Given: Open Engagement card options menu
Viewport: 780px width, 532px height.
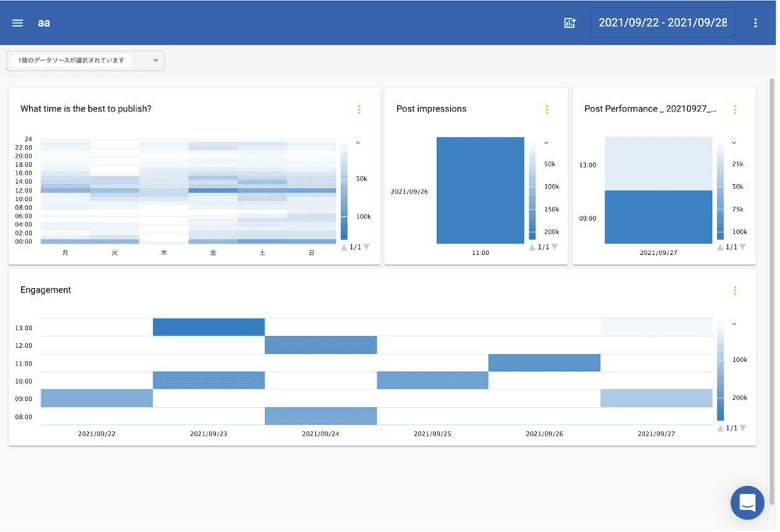Looking at the screenshot, I should [735, 291].
